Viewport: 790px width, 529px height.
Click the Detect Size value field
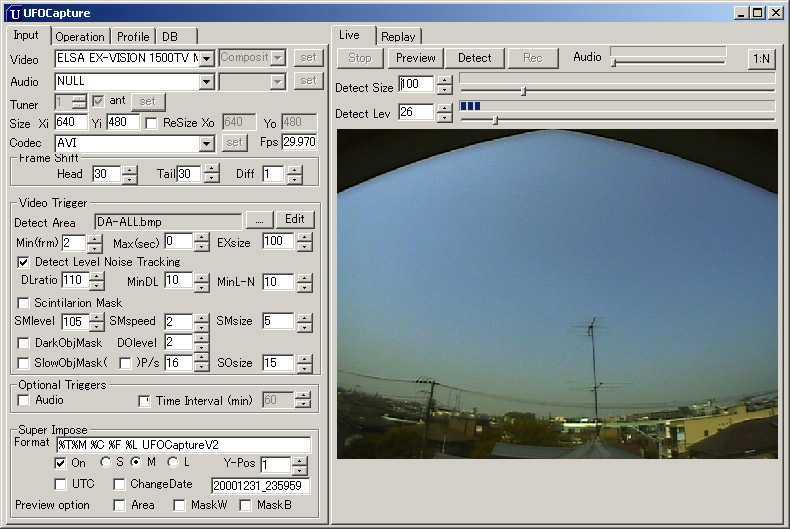(x=416, y=84)
